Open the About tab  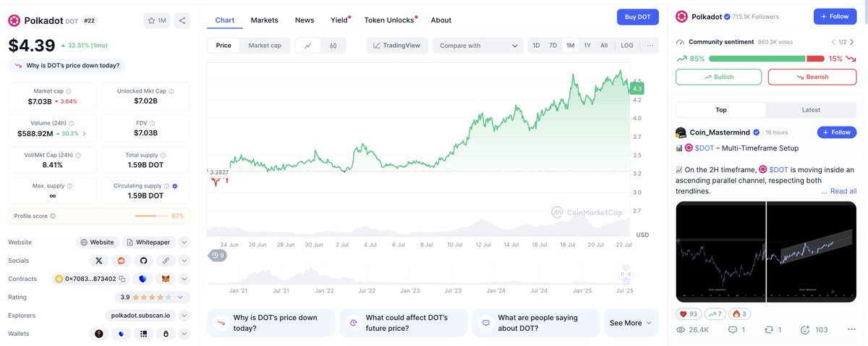(441, 20)
